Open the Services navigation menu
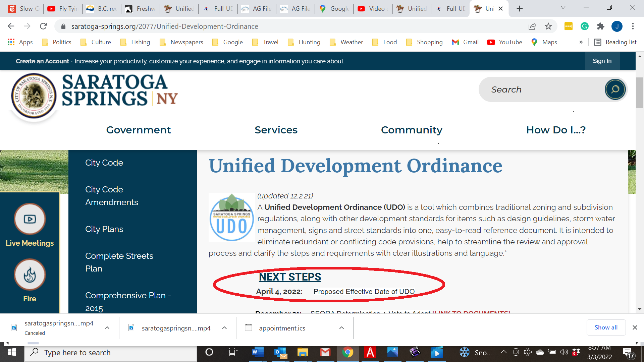The image size is (644, 362). tap(276, 130)
